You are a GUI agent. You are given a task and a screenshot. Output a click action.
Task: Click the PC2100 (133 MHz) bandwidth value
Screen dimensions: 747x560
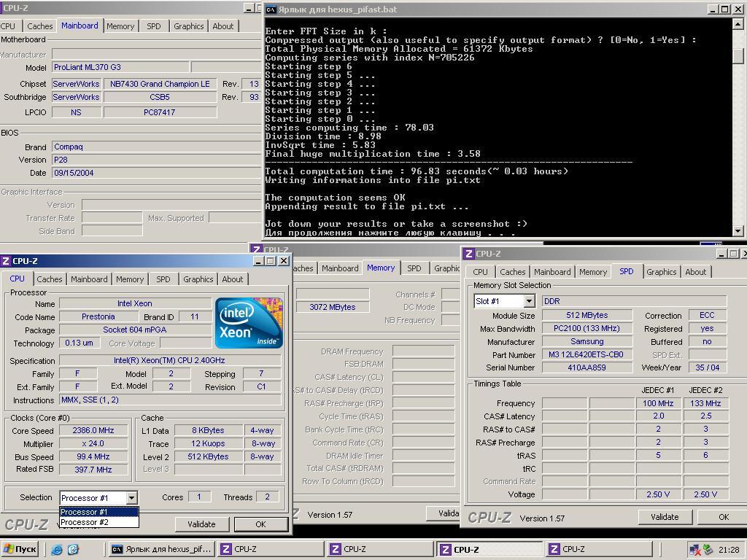(587, 328)
